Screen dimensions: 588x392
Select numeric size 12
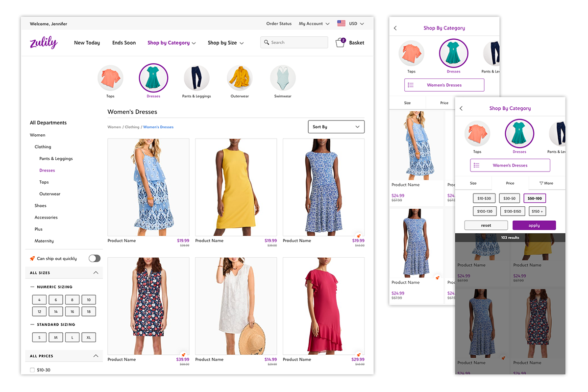pos(39,312)
